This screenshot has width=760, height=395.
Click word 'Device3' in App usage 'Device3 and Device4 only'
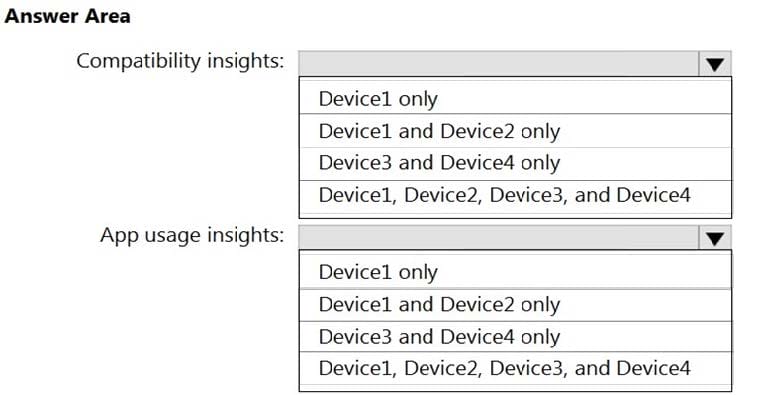[356, 336]
